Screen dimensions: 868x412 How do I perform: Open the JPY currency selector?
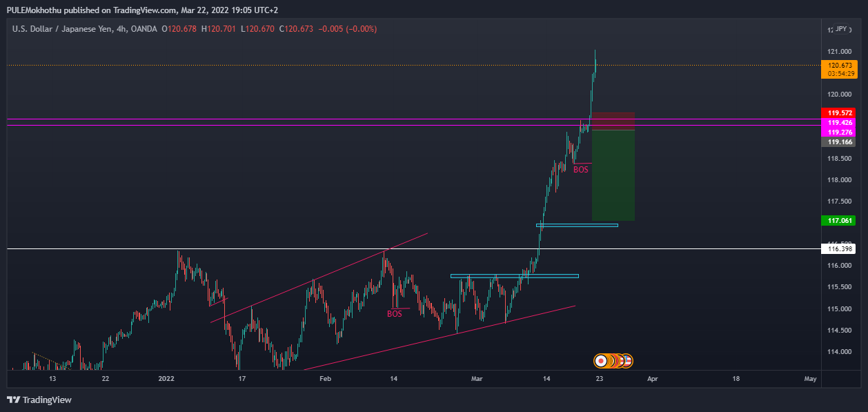tap(841, 29)
